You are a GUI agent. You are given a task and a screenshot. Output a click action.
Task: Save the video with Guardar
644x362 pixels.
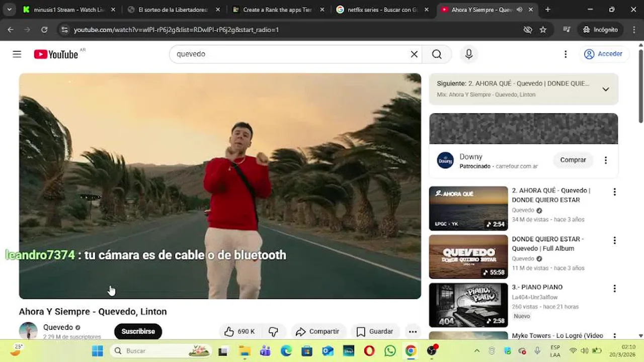coord(375,331)
